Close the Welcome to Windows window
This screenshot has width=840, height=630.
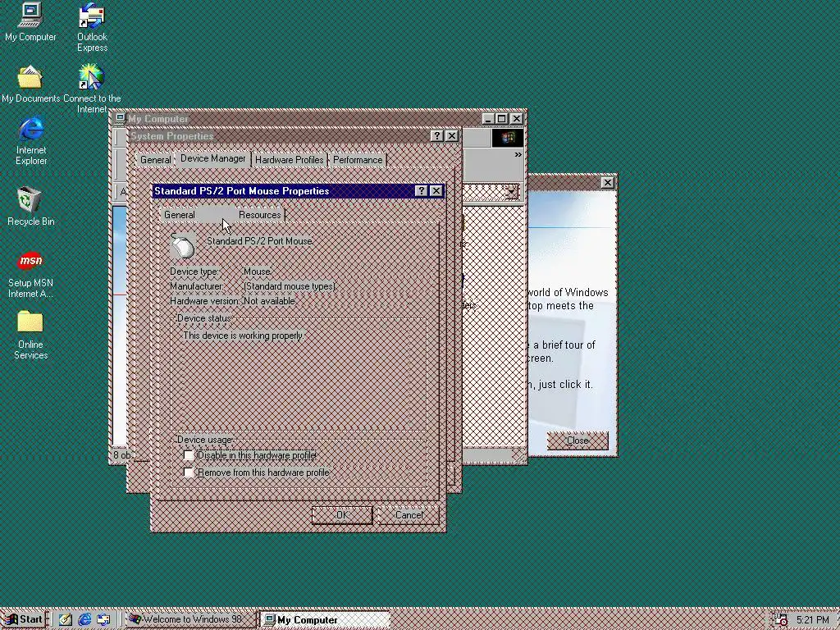coord(608,183)
